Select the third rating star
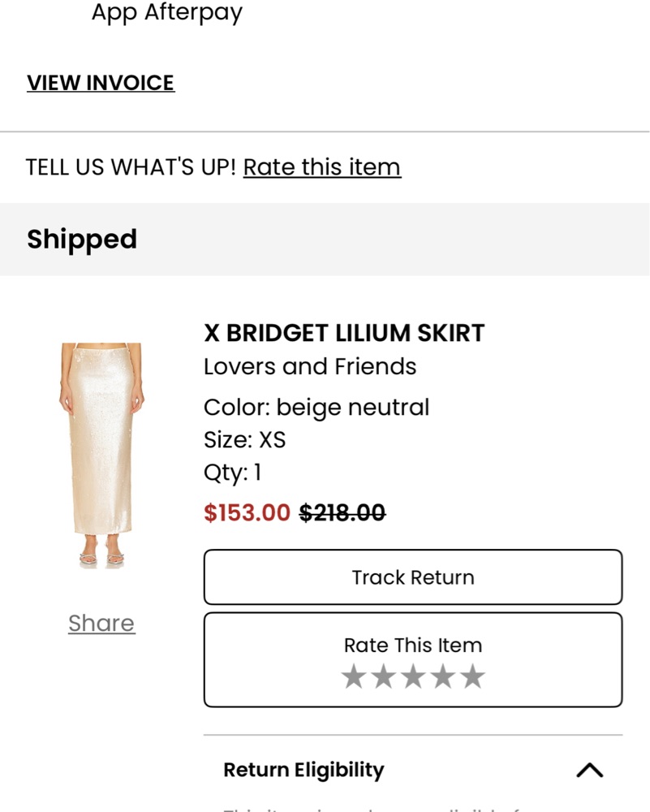Image resolution: width=650 pixels, height=812 pixels. coord(413,676)
